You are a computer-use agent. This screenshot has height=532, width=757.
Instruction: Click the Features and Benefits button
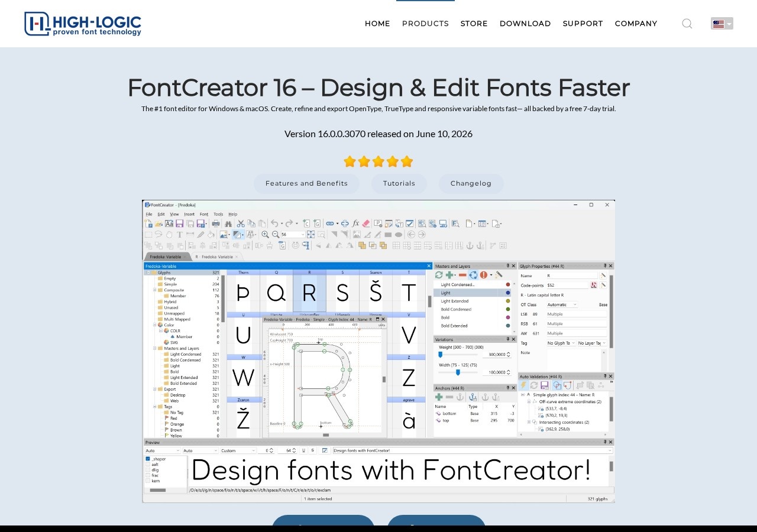pyautogui.click(x=306, y=183)
